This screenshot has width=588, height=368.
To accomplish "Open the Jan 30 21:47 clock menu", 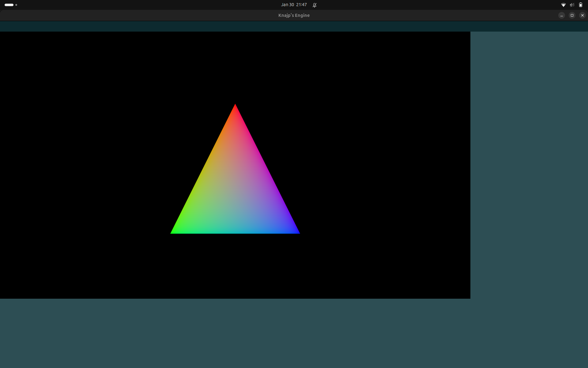I will click(x=294, y=5).
